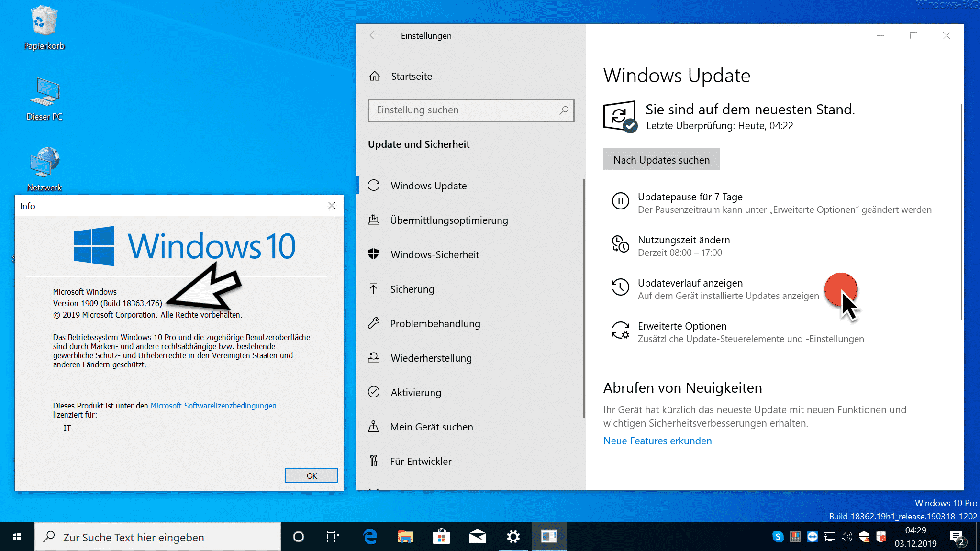Click the Für Entwickler tools icon

click(374, 461)
